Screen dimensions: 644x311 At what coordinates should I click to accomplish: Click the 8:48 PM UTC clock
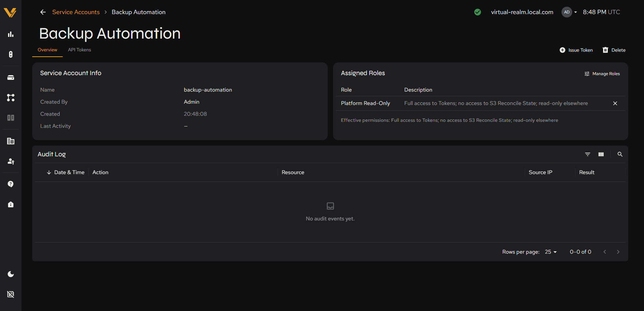click(x=601, y=12)
